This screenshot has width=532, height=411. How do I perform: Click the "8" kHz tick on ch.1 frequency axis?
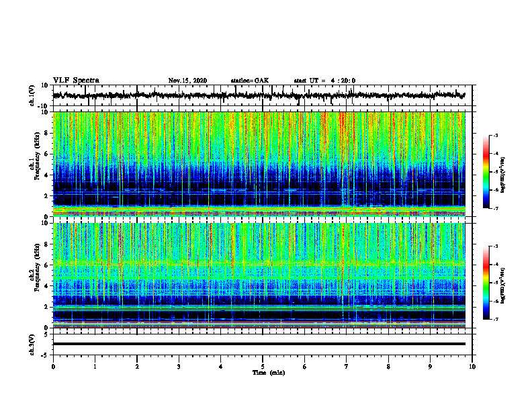(47, 133)
